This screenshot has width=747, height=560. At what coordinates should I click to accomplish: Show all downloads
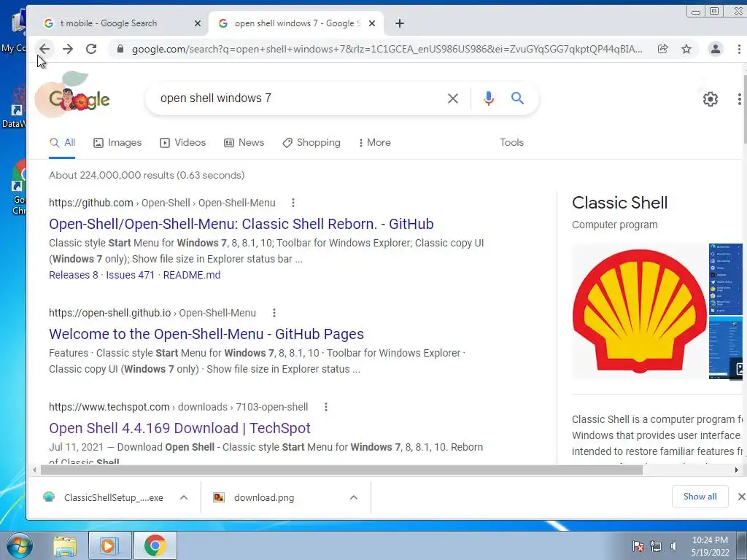(700, 497)
